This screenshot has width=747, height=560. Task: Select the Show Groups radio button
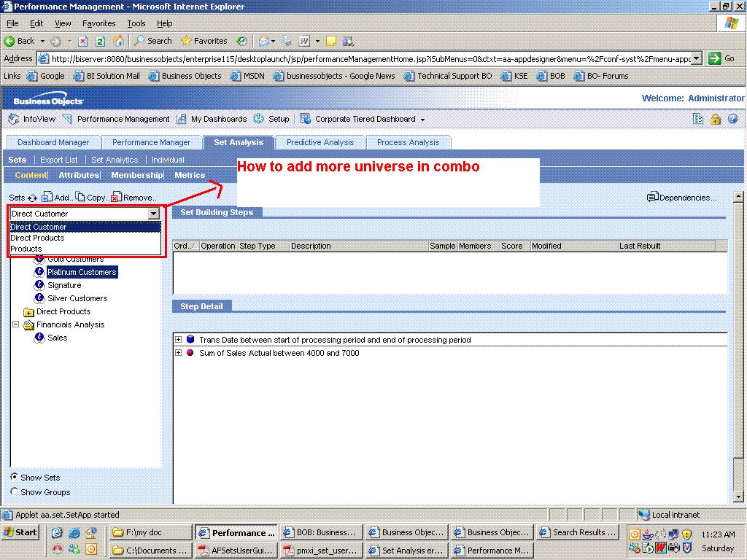point(14,492)
